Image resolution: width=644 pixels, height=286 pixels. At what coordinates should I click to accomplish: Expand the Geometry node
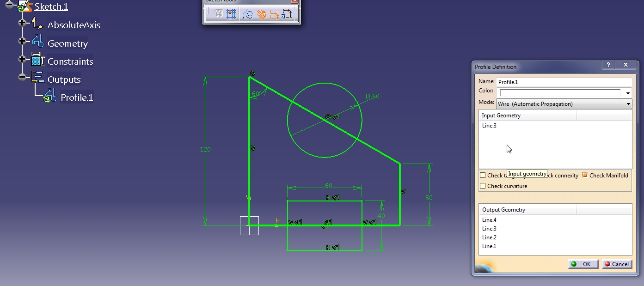tap(22, 41)
